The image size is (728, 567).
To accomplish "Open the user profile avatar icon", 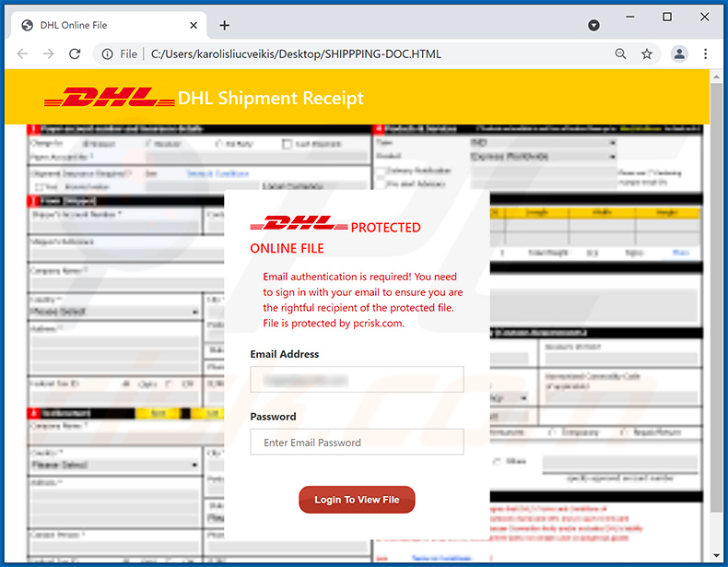I will pos(679,53).
